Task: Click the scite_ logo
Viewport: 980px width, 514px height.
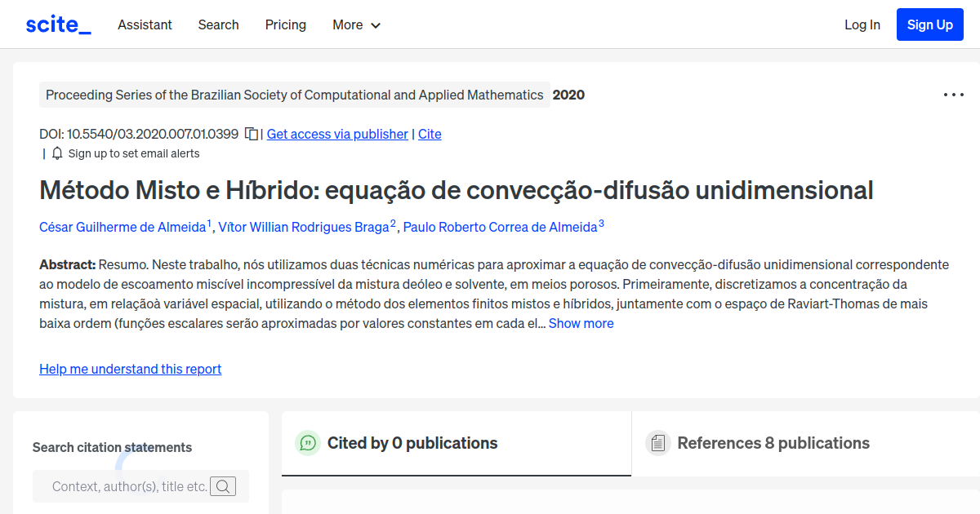Action: [57, 24]
